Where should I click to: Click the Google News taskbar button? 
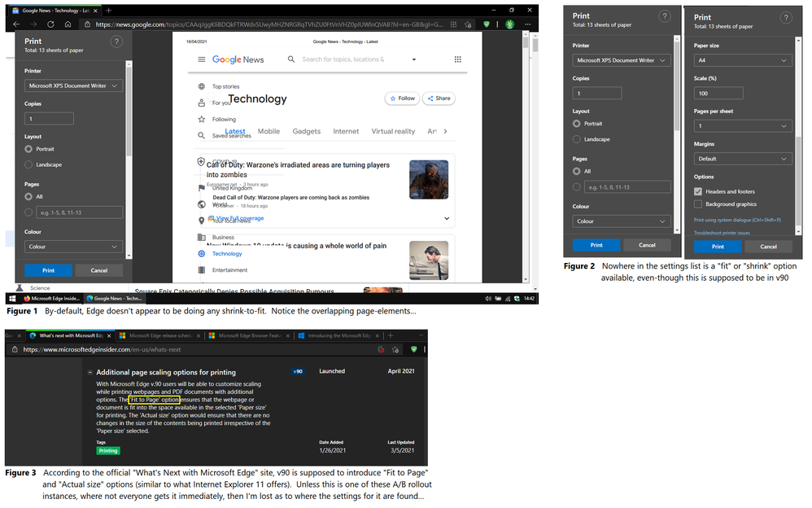[114, 299]
